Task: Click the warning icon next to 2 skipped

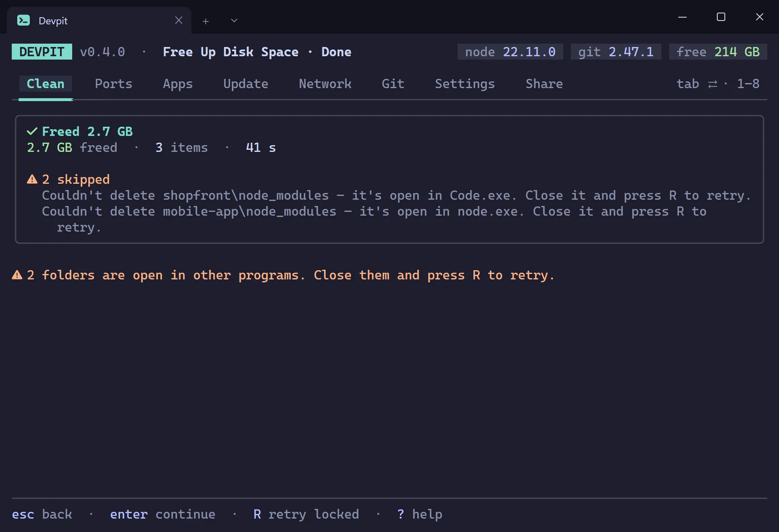Action: coord(32,179)
